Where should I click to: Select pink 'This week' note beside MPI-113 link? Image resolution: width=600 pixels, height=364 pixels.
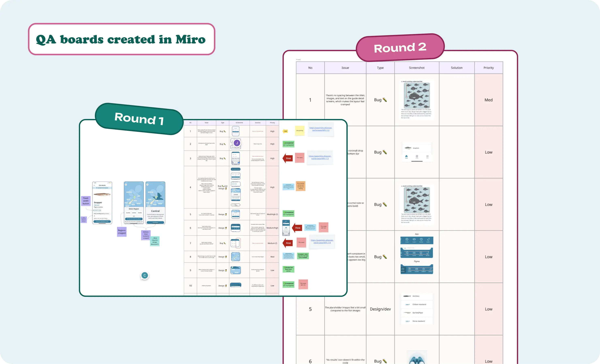tap(300, 158)
